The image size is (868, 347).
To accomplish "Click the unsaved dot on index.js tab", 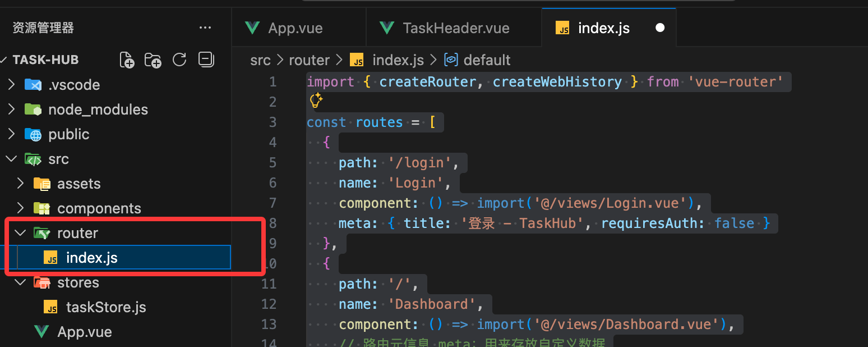I will click(x=660, y=28).
